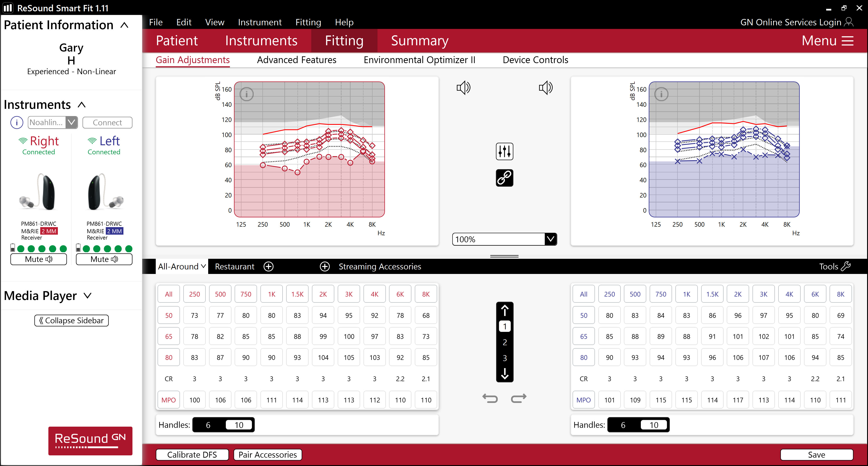Collapse the Instruments section
Image resolution: width=868 pixels, height=466 pixels.
pos(82,105)
